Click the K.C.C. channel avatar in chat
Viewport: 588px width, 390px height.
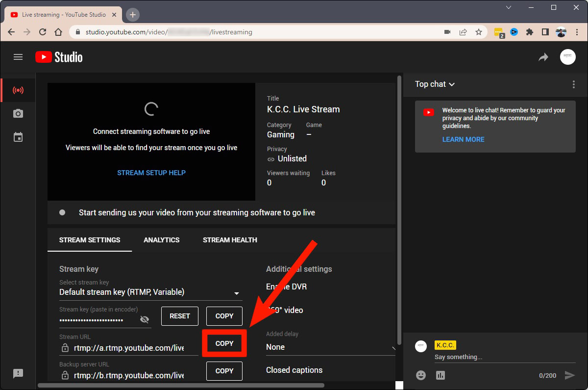pos(420,346)
